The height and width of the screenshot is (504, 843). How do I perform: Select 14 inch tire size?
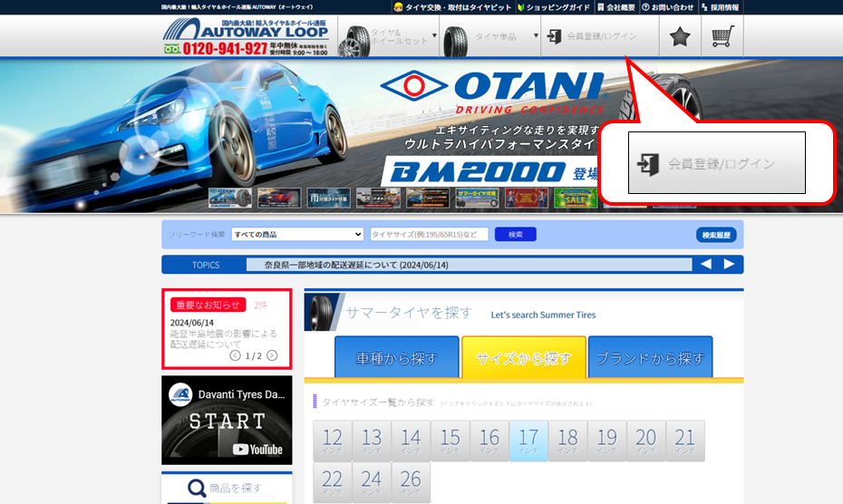pyautogui.click(x=411, y=441)
